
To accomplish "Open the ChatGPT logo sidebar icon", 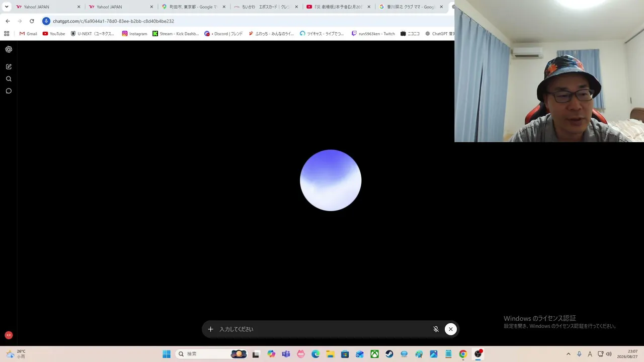I will tap(9, 49).
